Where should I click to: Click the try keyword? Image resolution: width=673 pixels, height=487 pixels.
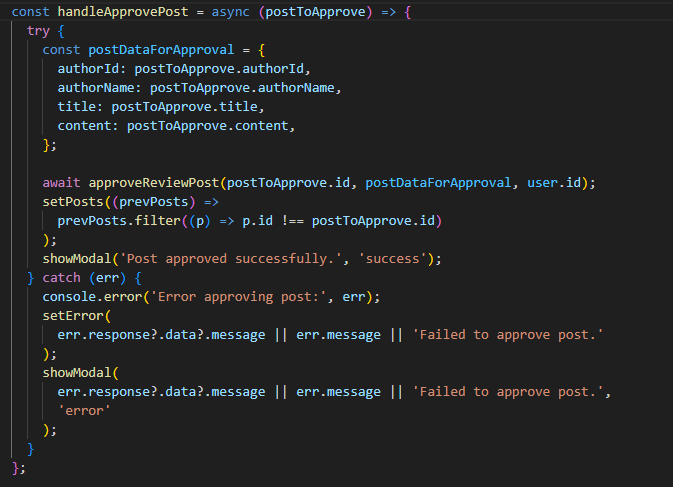pos(38,31)
